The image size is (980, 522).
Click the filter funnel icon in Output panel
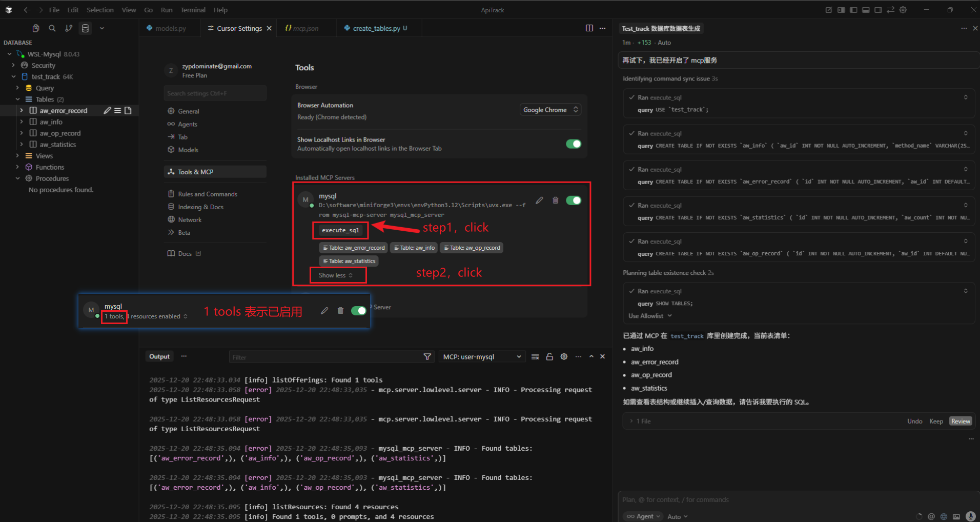click(x=427, y=357)
